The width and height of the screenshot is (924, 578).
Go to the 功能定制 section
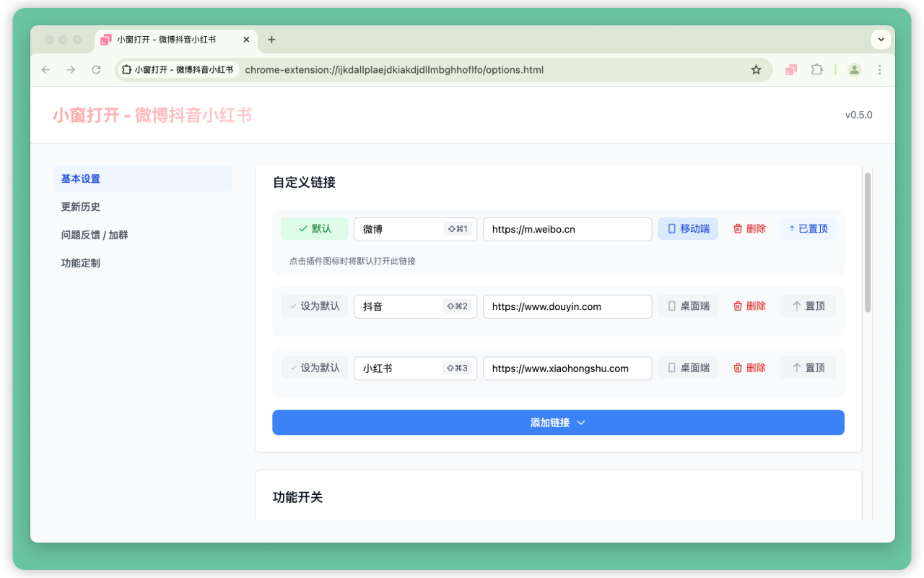[x=80, y=263]
